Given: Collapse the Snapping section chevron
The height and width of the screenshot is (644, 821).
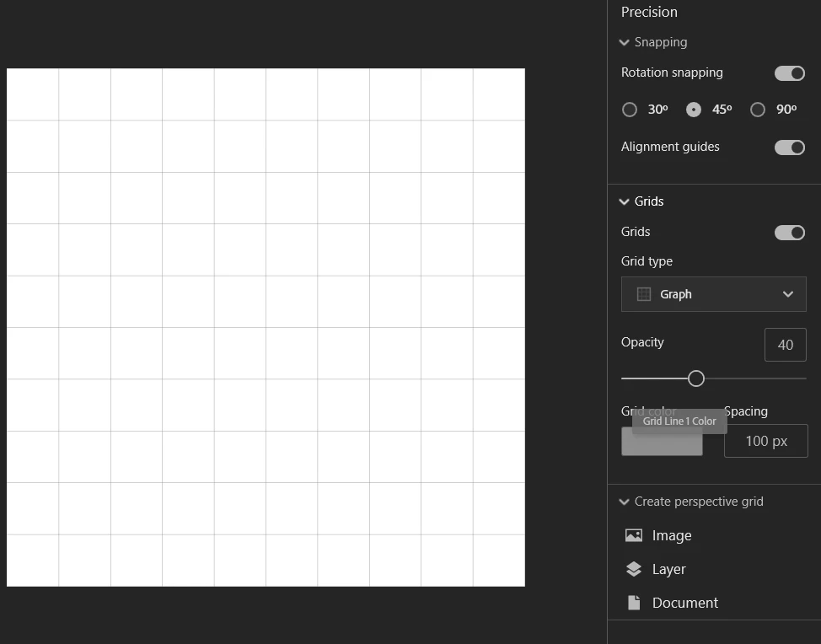Looking at the screenshot, I should pyautogui.click(x=624, y=42).
